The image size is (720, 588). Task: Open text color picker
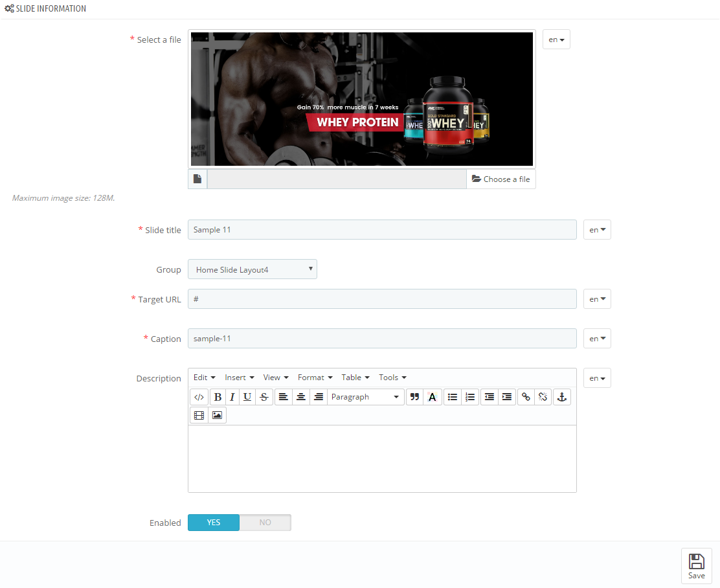[432, 397]
